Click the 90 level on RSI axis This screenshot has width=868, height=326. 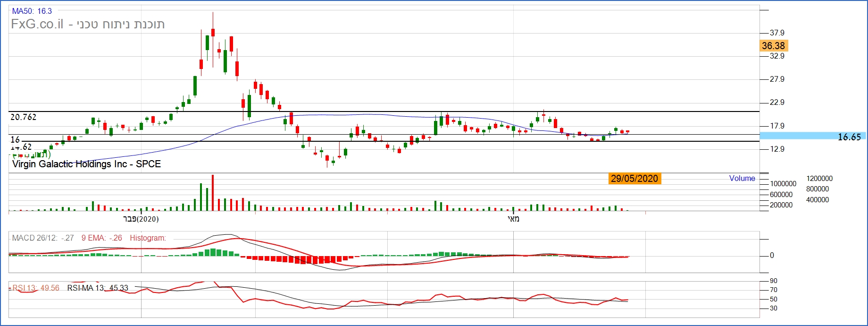pyautogui.click(x=774, y=281)
